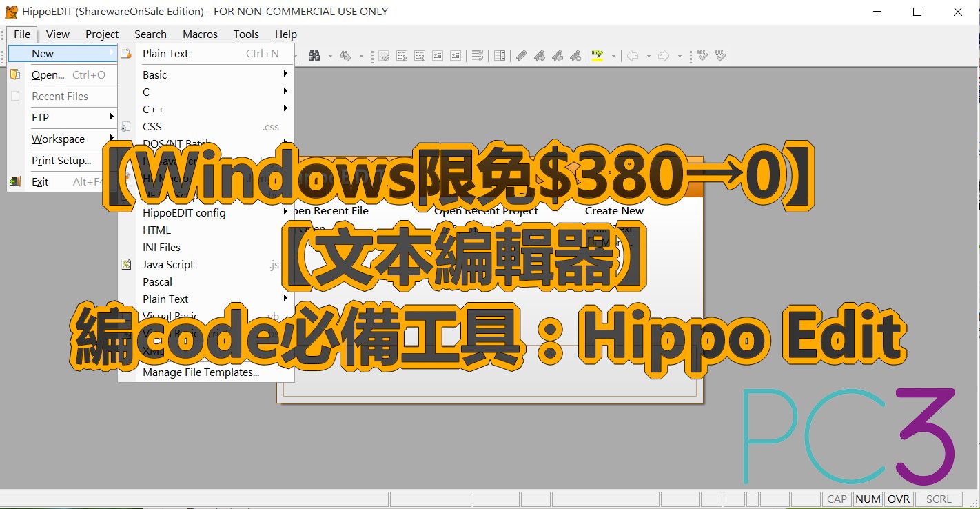
Task: Click the Indent lines toolbar icon
Action: point(456,56)
